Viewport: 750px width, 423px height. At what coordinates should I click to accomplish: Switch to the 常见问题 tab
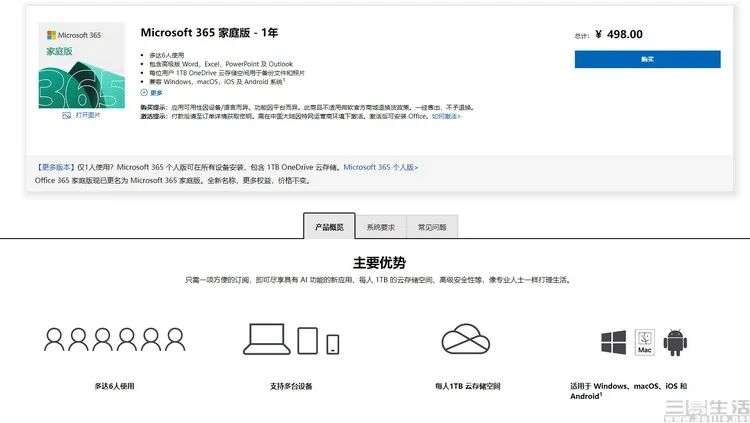coord(432,227)
